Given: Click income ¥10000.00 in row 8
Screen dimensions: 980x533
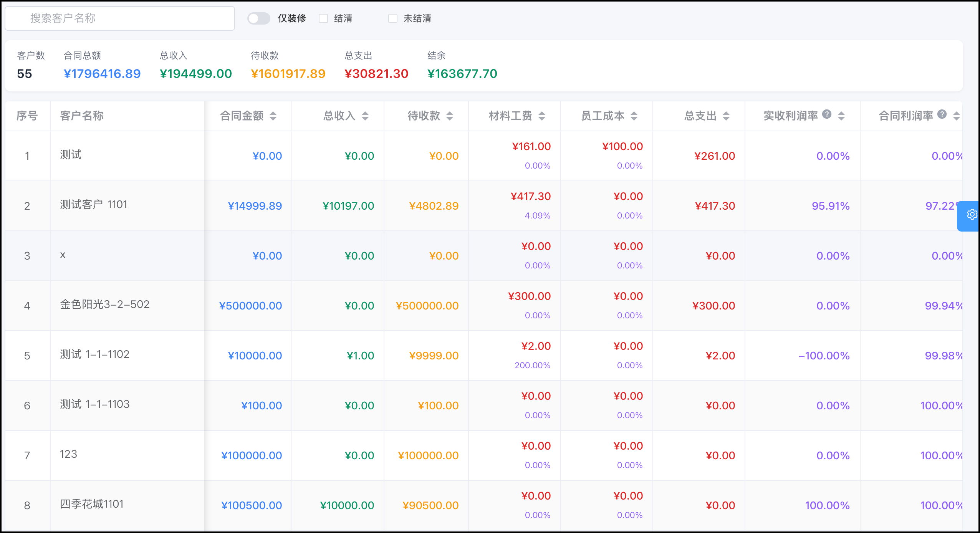Looking at the screenshot, I should pyautogui.click(x=347, y=506).
